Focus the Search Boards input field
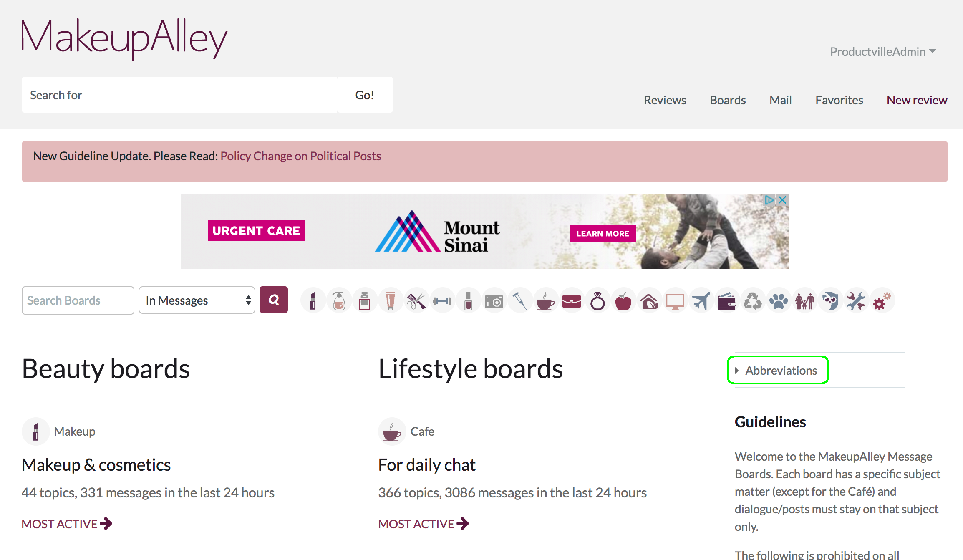Screen dimensions: 963x560 click(x=78, y=300)
